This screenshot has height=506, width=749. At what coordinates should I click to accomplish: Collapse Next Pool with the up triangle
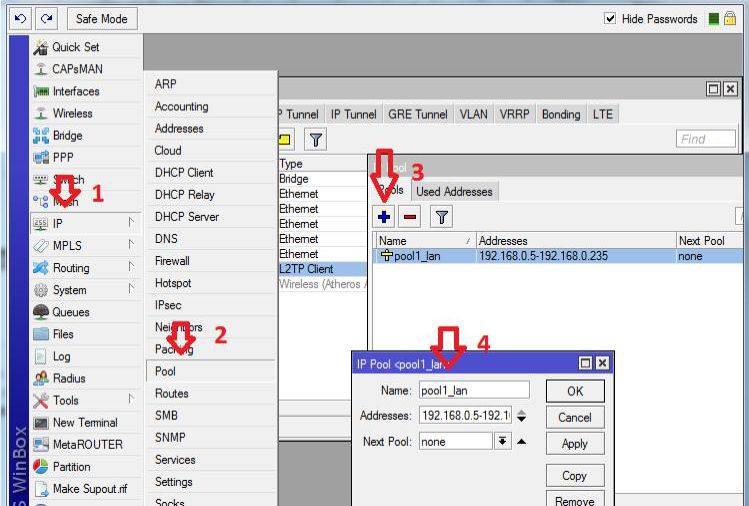point(522,441)
